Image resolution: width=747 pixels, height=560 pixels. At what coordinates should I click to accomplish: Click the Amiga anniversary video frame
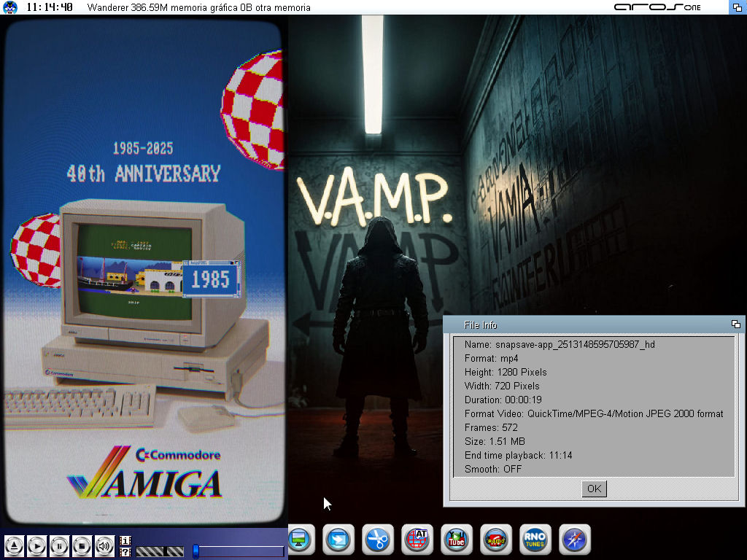pyautogui.click(x=144, y=271)
